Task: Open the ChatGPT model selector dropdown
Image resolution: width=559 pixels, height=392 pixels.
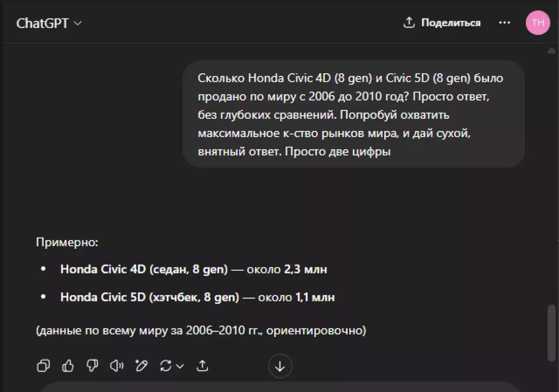Action: [x=49, y=23]
